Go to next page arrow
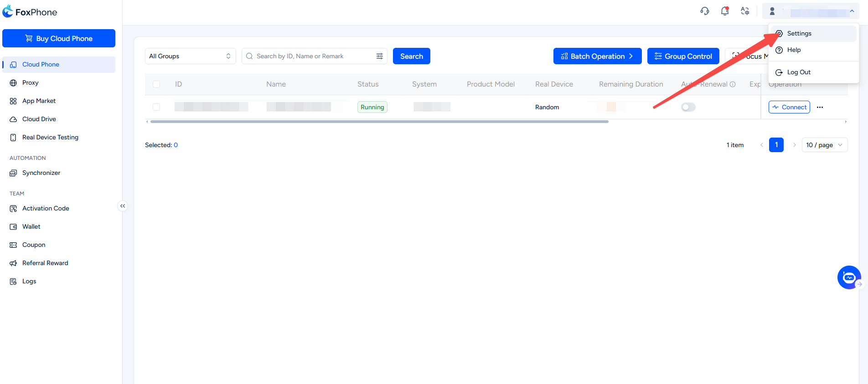Image resolution: width=868 pixels, height=384 pixels. [794, 145]
